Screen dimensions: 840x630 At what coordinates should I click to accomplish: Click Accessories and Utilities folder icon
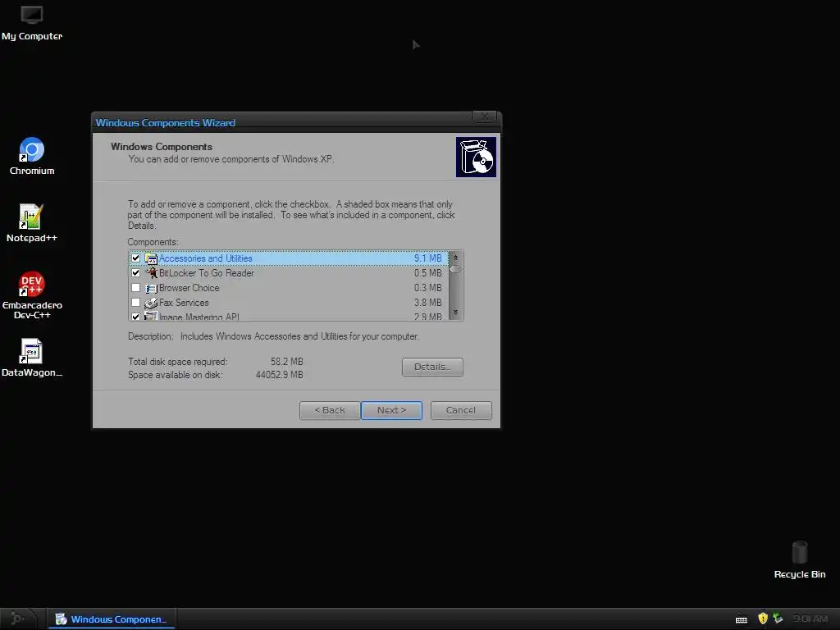(151, 258)
